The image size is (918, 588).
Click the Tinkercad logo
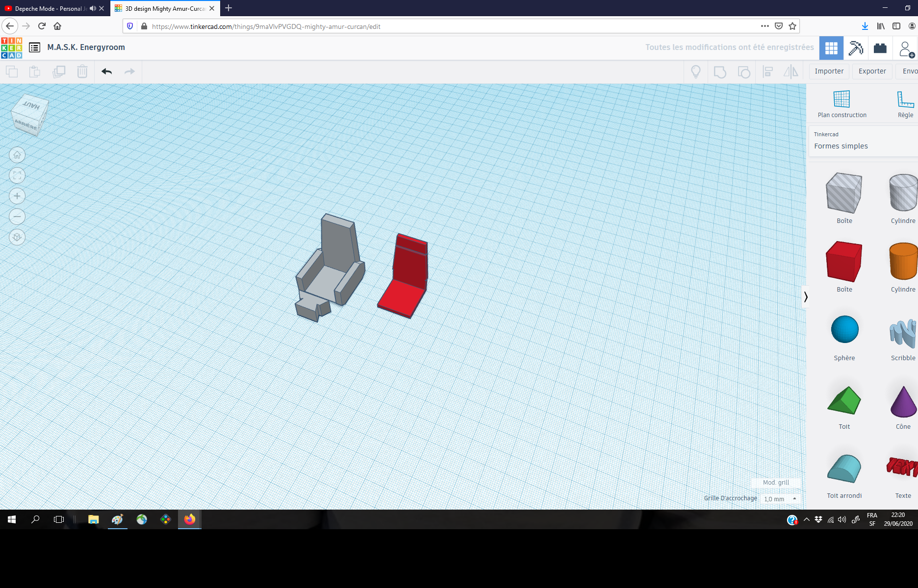[11, 48]
